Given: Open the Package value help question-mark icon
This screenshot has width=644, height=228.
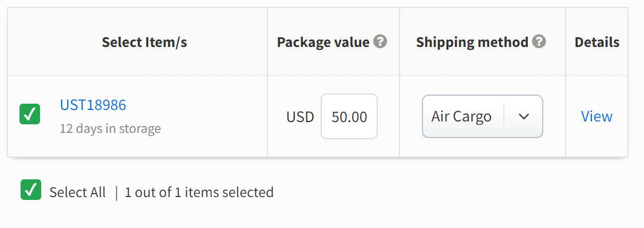Looking at the screenshot, I should (380, 41).
